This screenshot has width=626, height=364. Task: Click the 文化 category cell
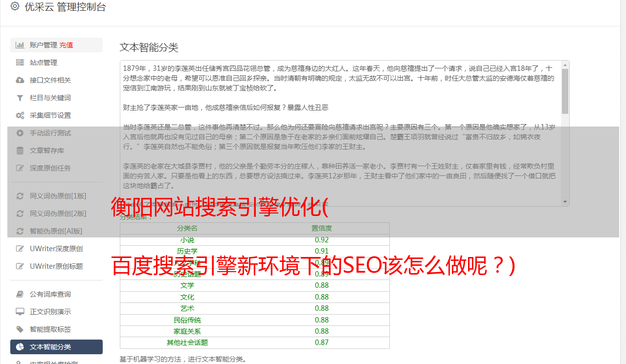pos(187,297)
